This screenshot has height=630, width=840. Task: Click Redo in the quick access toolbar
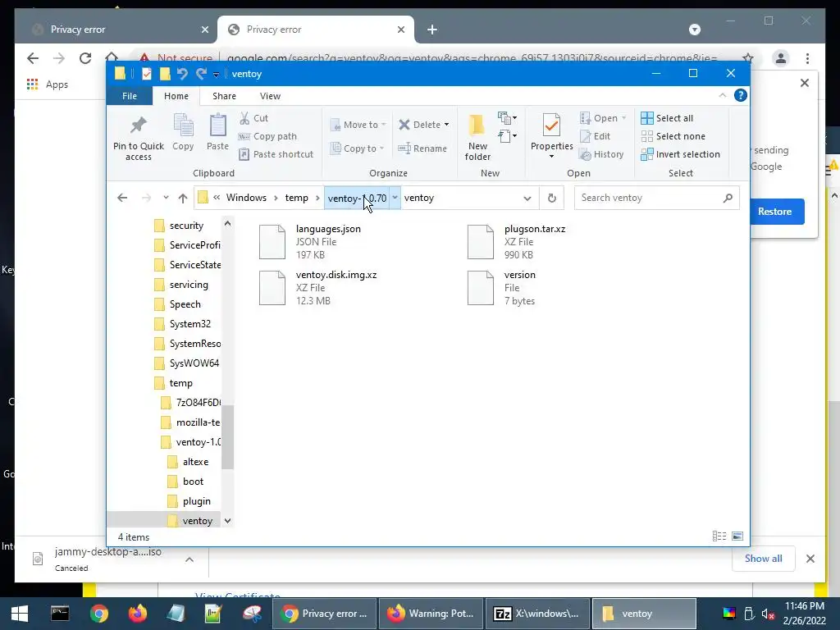point(202,73)
